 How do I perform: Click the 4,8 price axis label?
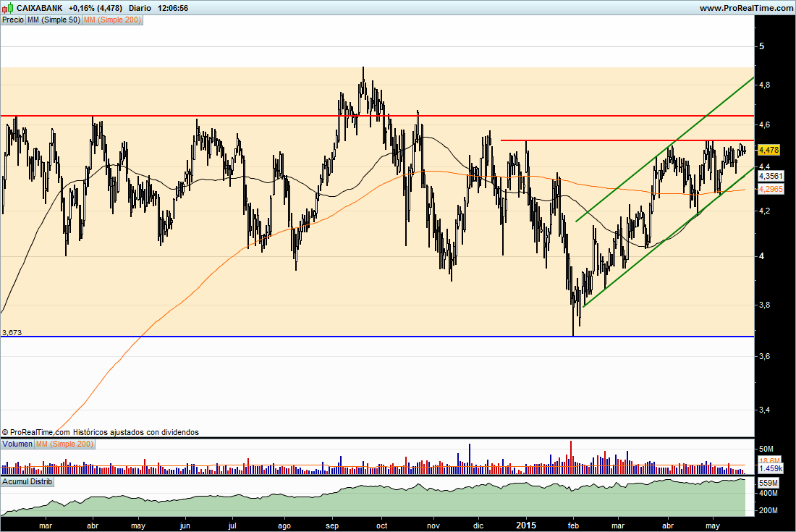click(x=765, y=85)
